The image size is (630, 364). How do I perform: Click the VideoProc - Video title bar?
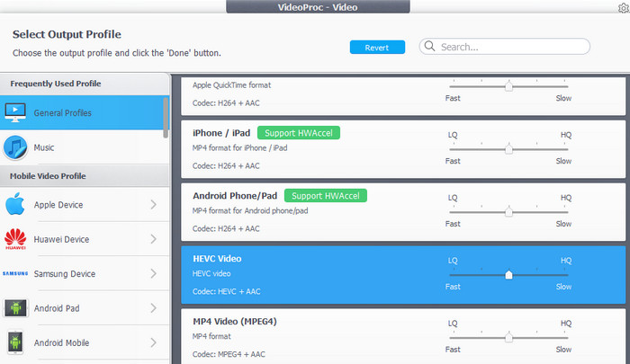click(x=318, y=7)
